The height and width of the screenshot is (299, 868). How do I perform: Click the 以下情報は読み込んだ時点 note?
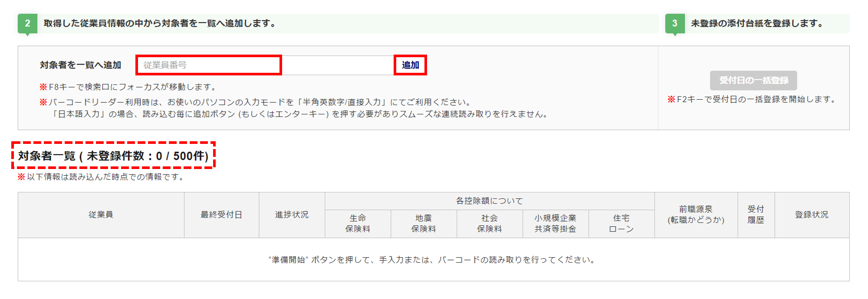pos(102,177)
